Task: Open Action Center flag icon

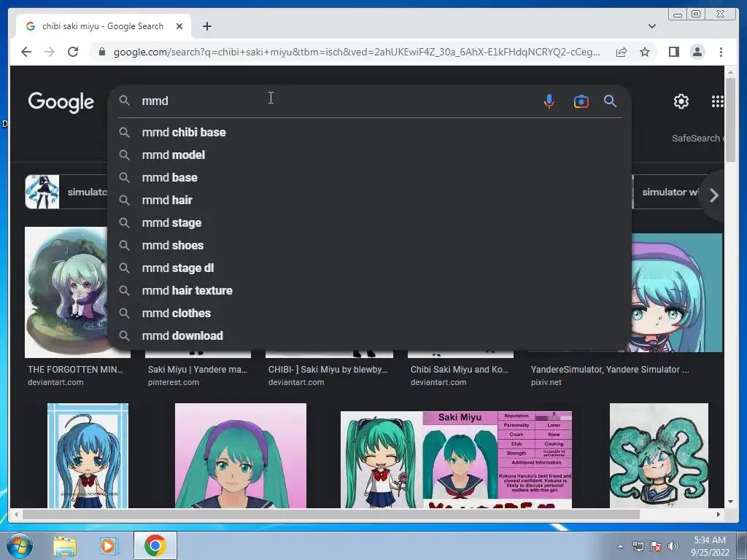Action: (x=656, y=546)
